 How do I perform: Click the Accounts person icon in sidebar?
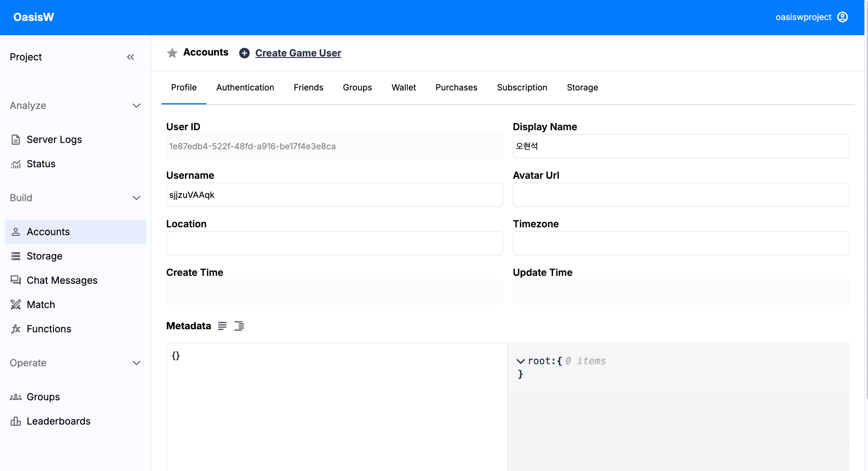click(x=15, y=232)
